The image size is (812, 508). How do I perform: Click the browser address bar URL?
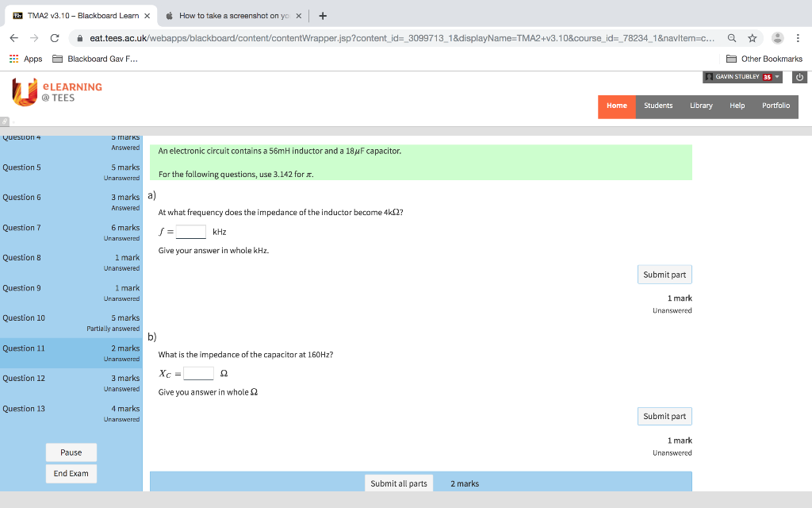(x=401, y=38)
